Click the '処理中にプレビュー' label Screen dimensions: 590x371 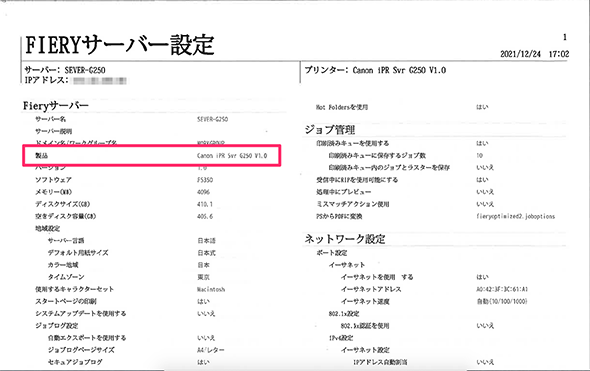(344, 192)
